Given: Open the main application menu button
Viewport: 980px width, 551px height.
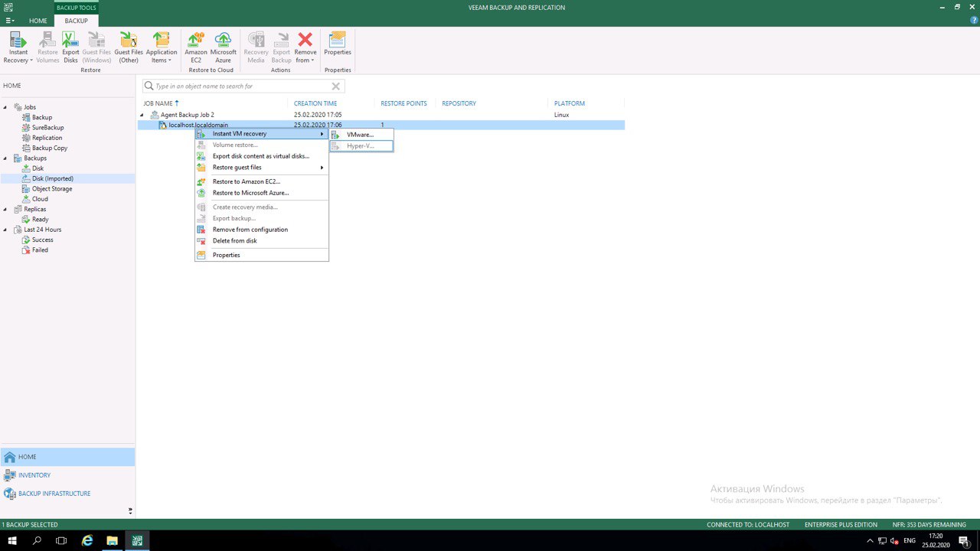Looking at the screenshot, I should click(x=9, y=21).
